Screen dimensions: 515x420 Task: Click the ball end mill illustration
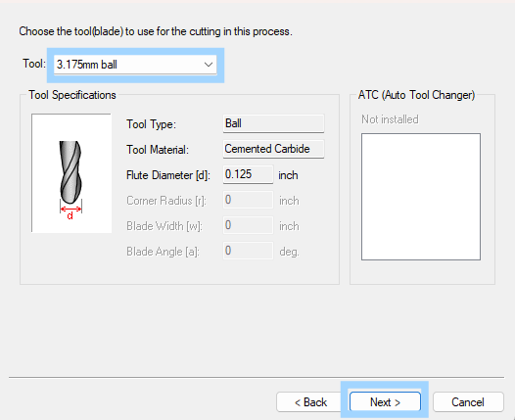coord(70,172)
